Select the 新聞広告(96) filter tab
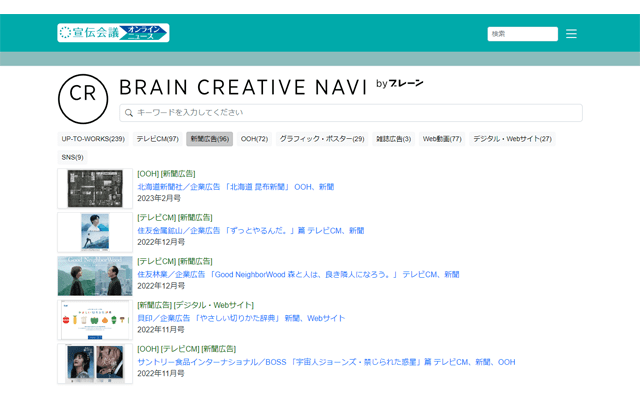Image resolution: width=640 pixels, height=400 pixels. click(209, 139)
